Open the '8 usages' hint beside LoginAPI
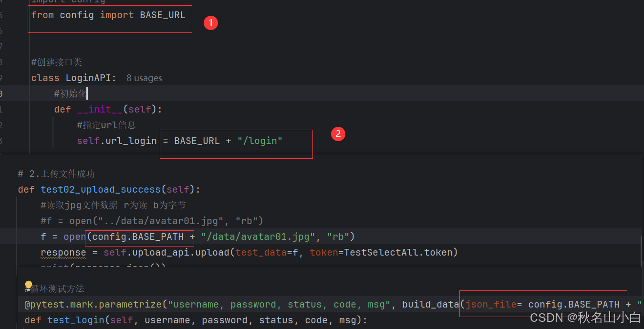Screen dimensions: 644x329 point(144,78)
